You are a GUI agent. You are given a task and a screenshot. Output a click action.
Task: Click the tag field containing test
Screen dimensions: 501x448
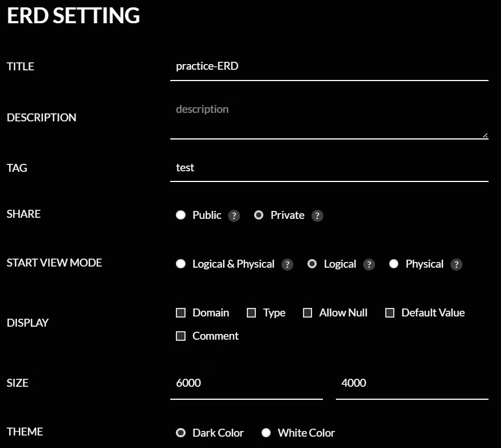(x=329, y=168)
